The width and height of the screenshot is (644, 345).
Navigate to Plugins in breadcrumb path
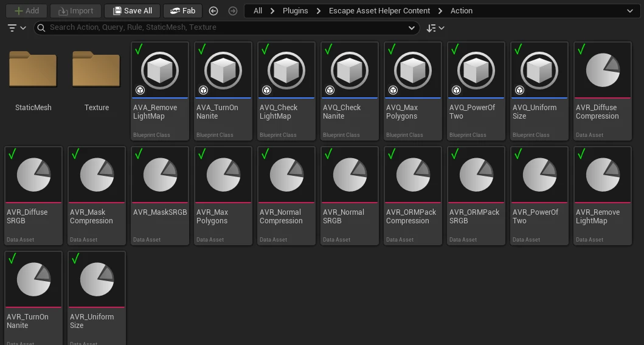click(296, 11)
